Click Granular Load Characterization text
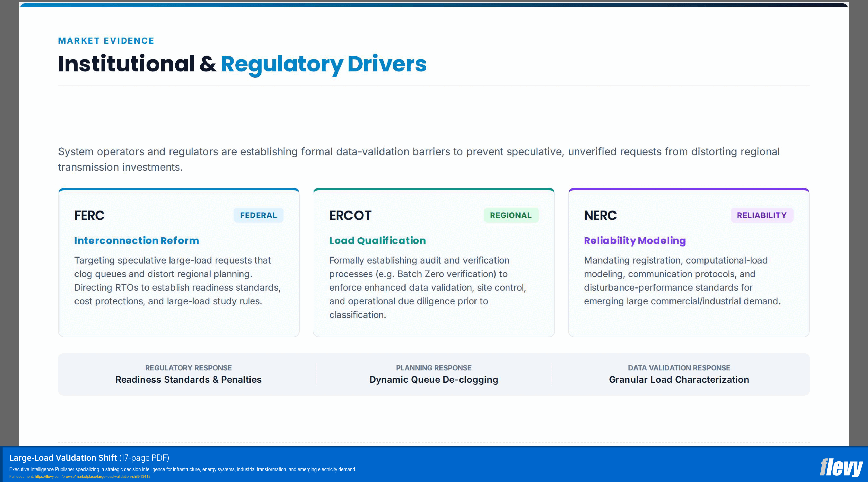 679,380
